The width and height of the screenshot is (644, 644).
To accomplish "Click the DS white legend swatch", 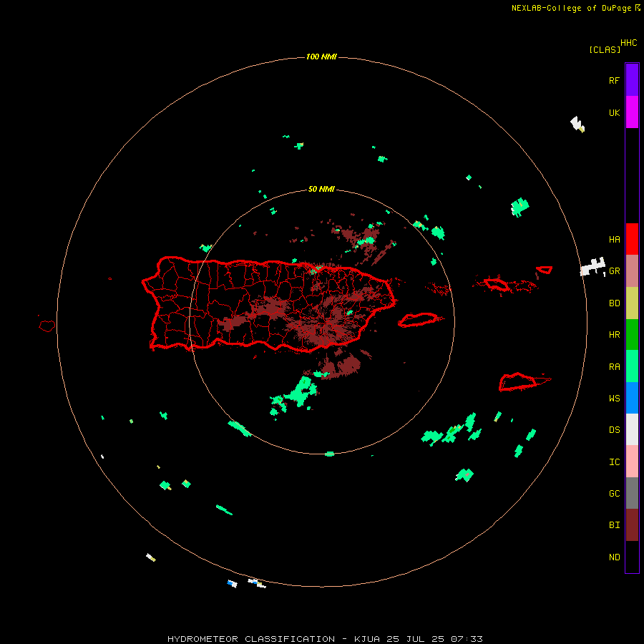I will click(x=632, y=429).
